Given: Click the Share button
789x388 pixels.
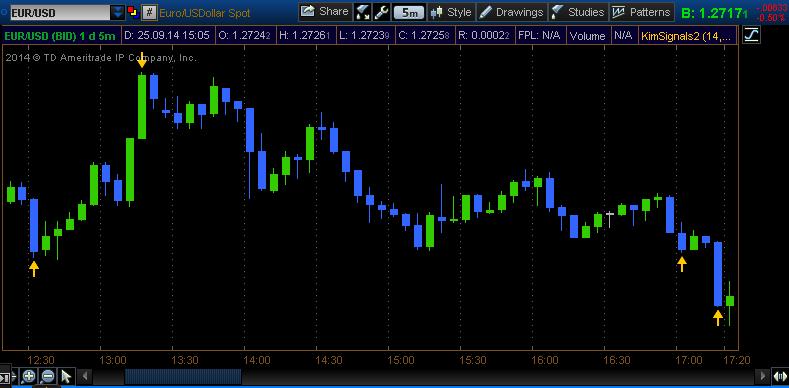Looking at the screenshot, I should [x=325, y=12].
